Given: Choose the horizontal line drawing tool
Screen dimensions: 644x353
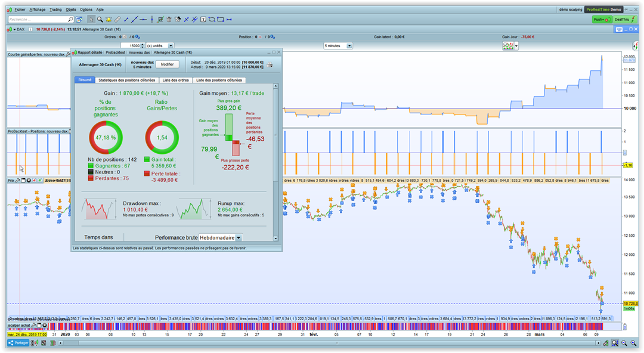Looking at the screenshot, I should pyautogui.click(x=143, y=20).
